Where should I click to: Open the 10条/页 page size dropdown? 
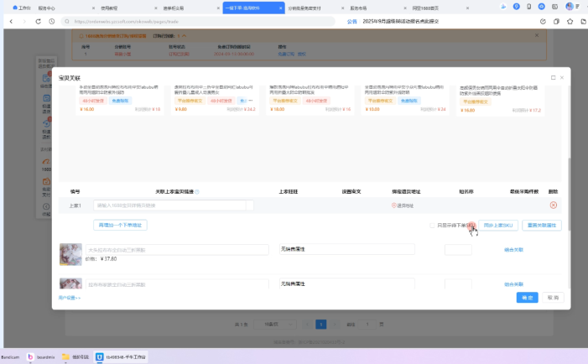(275, 325)
